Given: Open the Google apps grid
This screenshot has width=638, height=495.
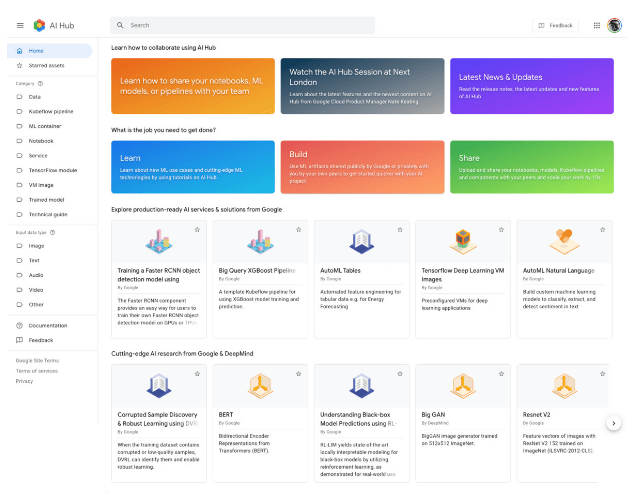Looking at the screenshot, I should (597, 25).
